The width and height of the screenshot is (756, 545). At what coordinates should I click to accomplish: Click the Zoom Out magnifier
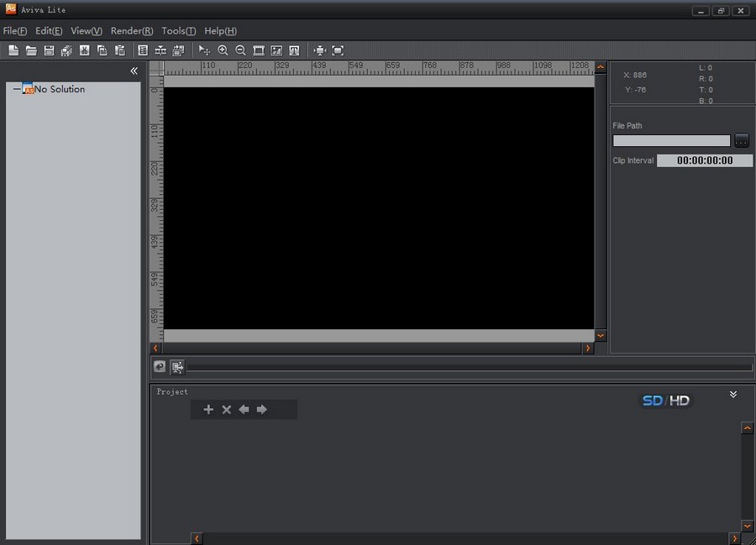coord(240,50)
